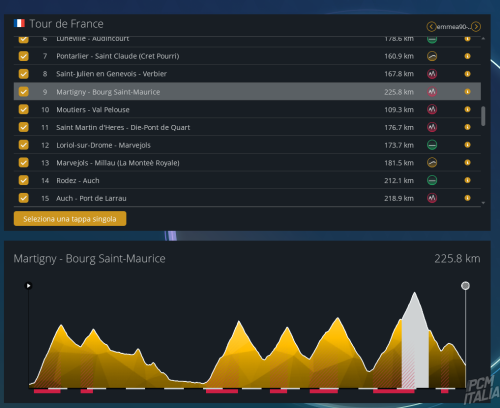Select Rodez - Auch stage row
The width and height of the screenshot is (500, 408).
click(247, 180)
